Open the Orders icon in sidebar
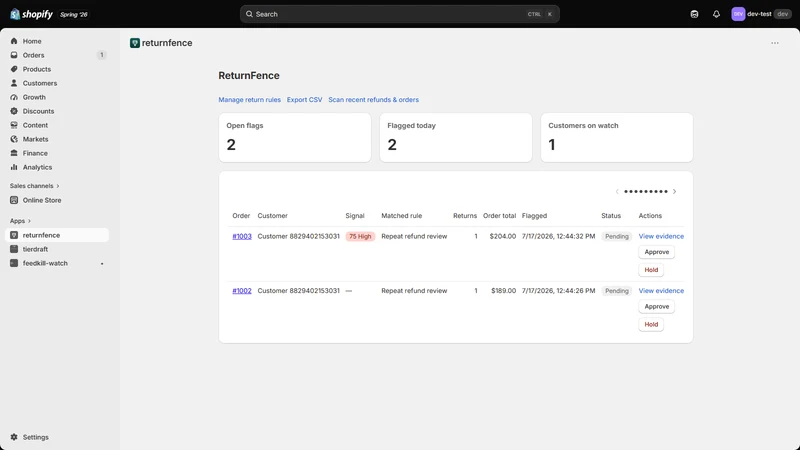This screenshot has height=450, width=800. (x=14, y=55)
